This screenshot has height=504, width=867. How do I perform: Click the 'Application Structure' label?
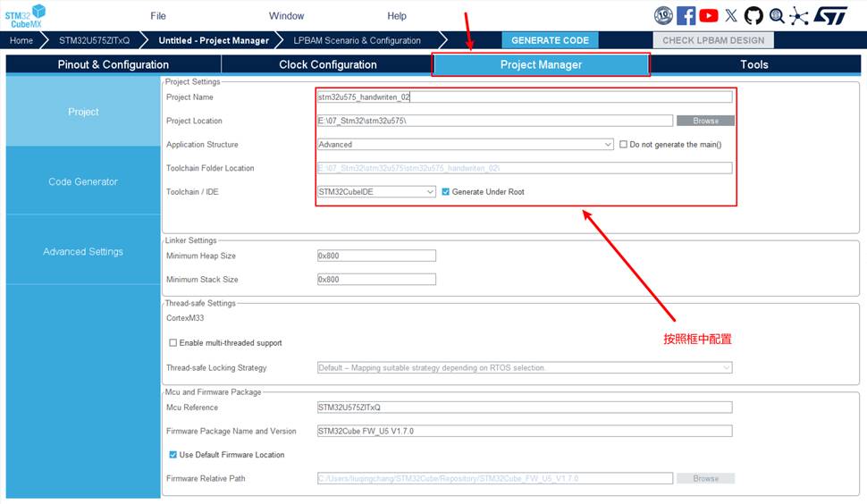click(x=202, y=144)
